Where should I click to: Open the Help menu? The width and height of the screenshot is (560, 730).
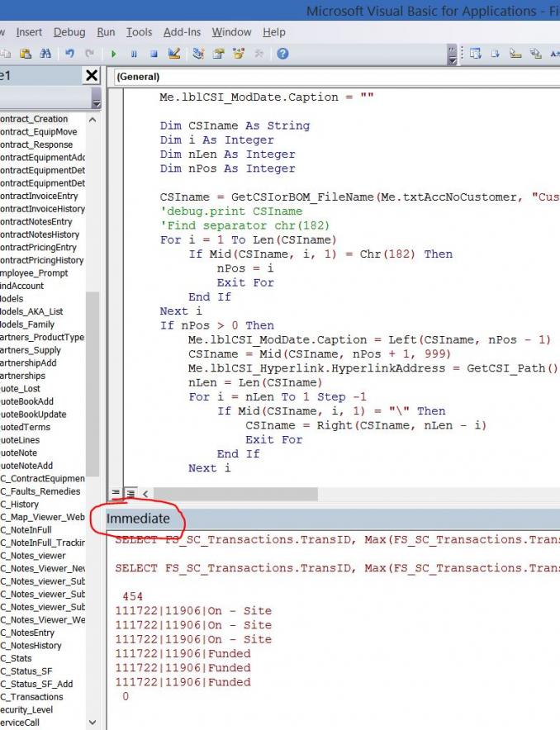pyautogui.click(x=273, y=32)
